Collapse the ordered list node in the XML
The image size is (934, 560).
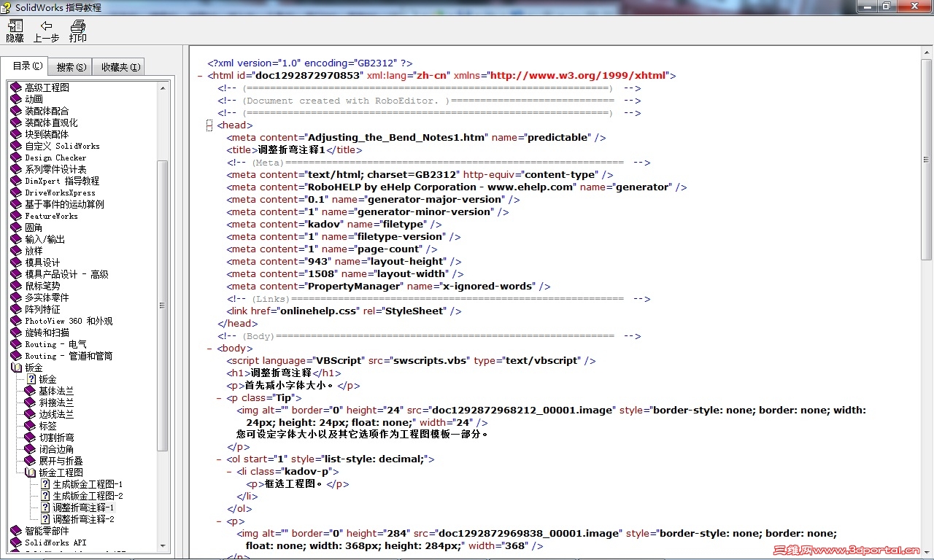(217, 459)
